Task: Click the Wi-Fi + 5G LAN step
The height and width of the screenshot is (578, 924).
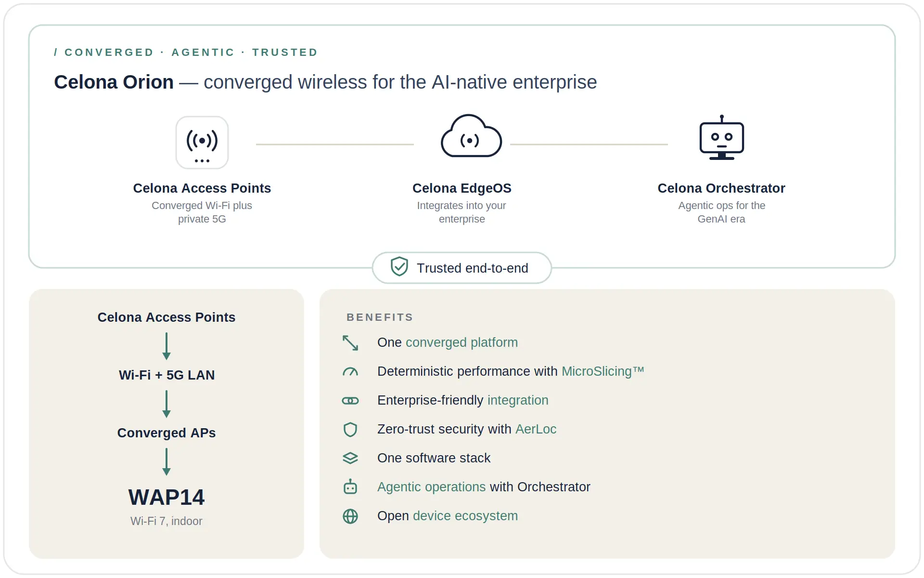Action: 167,375
